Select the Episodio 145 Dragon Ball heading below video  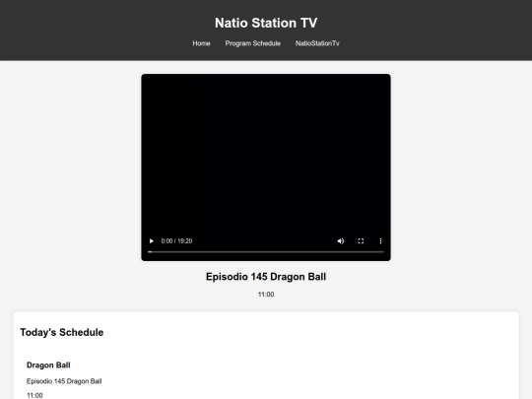pos(266,277)
